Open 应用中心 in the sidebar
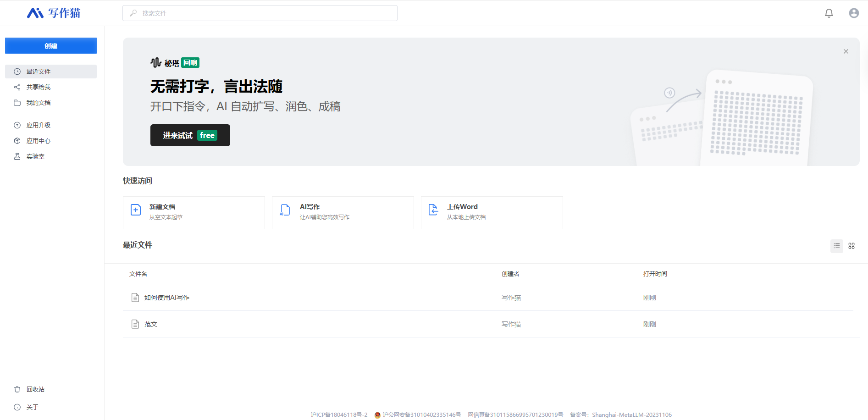 point(51,141)
